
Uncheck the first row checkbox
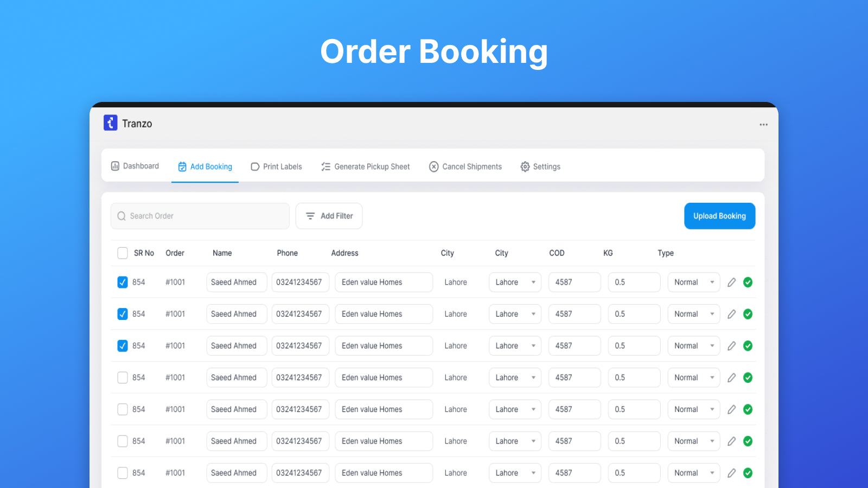pos(123,282)
